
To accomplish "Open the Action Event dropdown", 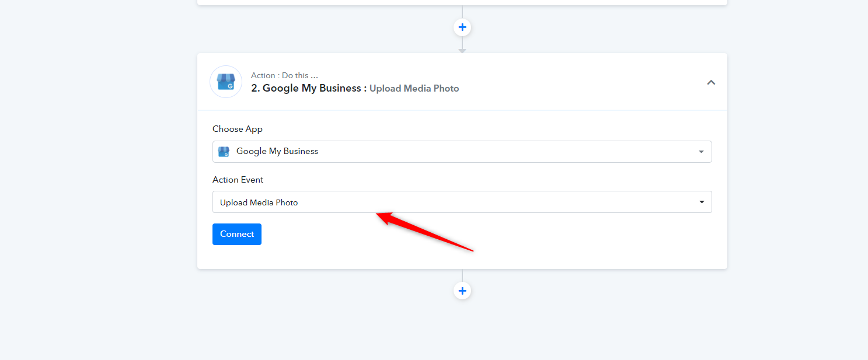I will coord(462,202).
